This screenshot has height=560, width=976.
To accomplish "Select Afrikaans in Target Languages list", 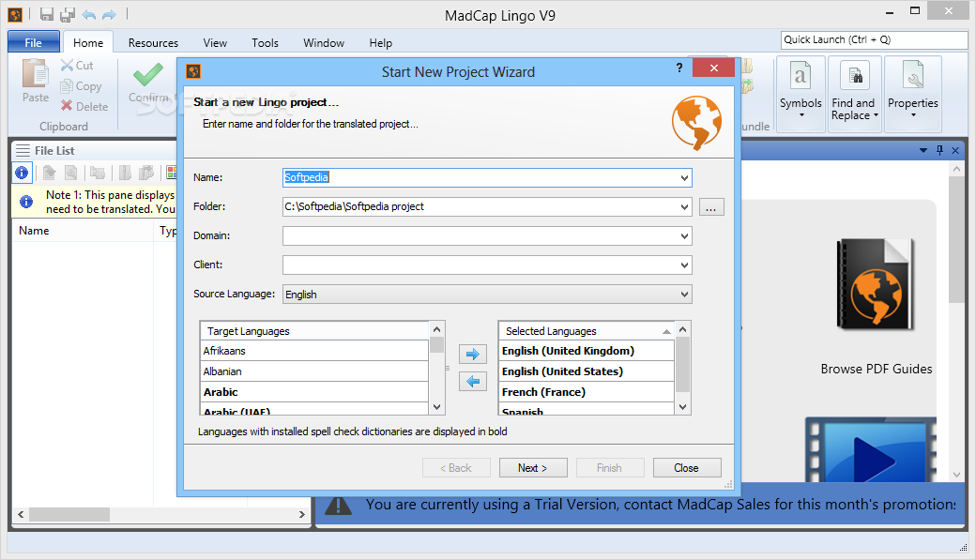I will 314,351.
